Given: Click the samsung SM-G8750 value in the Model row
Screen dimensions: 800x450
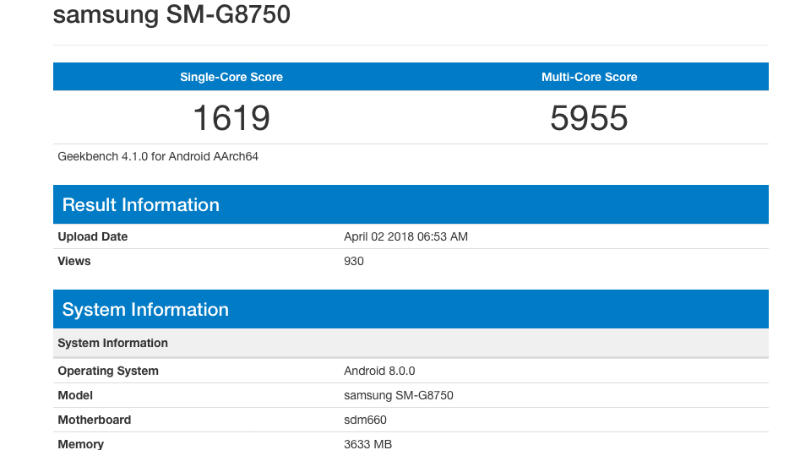Looking at the screenshot, I should (399, 395).
